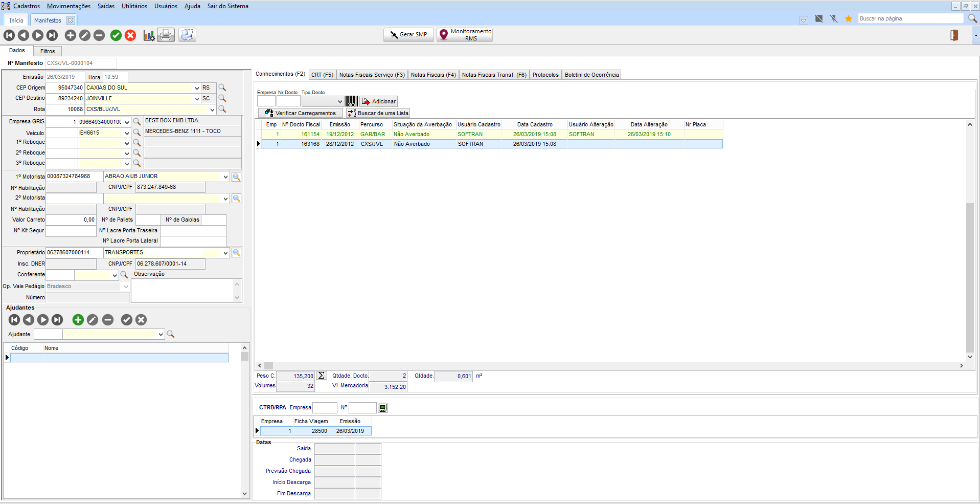Add a new manifest with the main toolbar plus icon
The height and width of the screenshot is (504, 980).
(71, 35)
